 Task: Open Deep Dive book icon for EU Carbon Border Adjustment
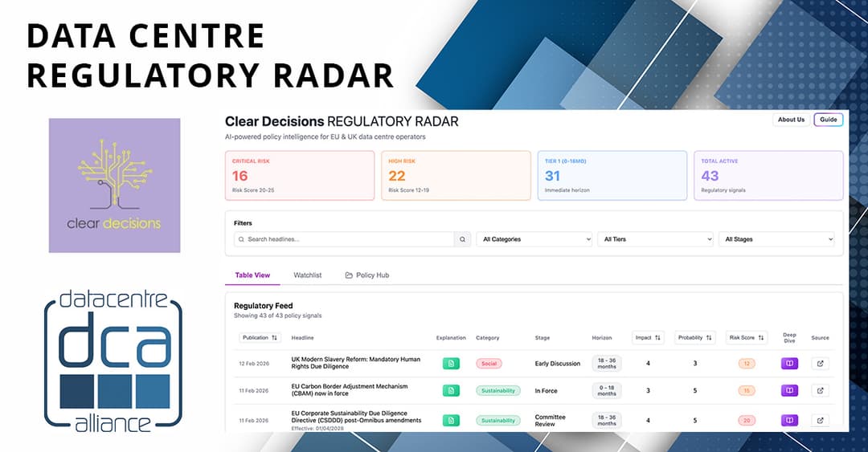pos(789,391)
